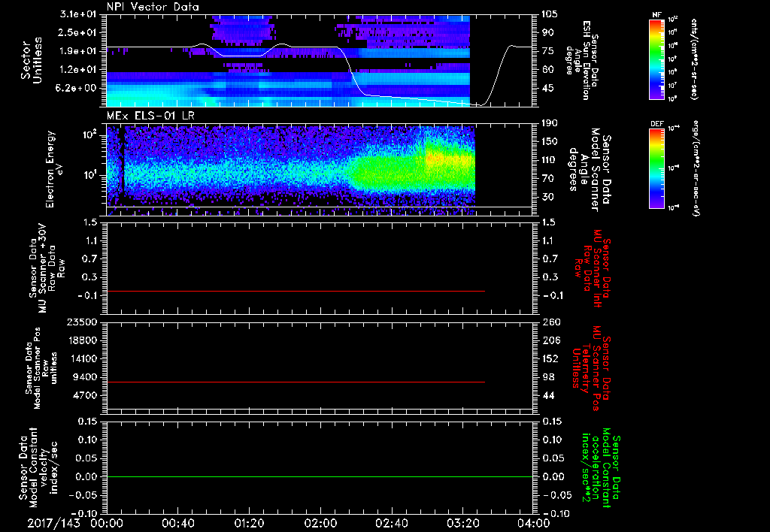This screenshot has width=770, height=532.
Task: Click the 00:00 time axis label
Action: click(x=107, y=523)
